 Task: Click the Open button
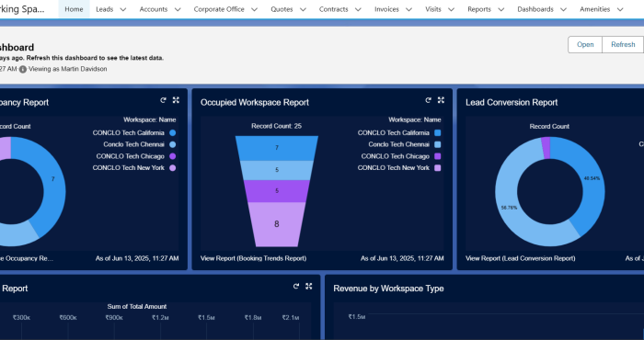[585, 44]
